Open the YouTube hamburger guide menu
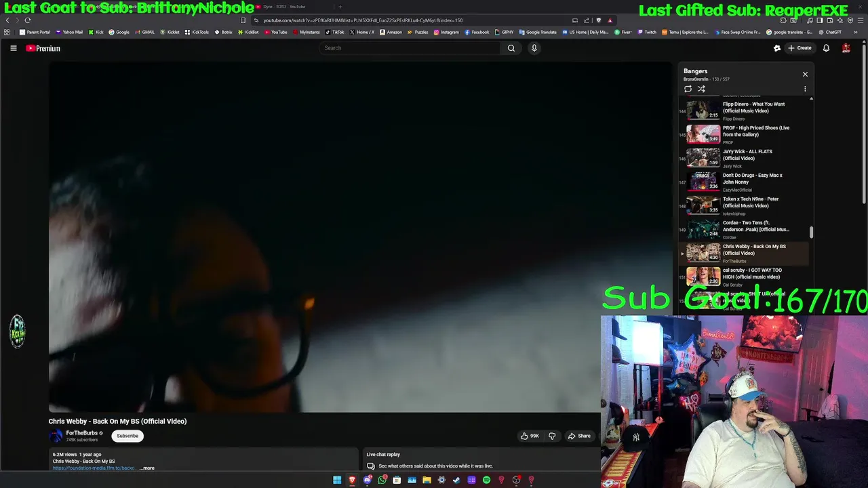Image resolution: width=868 pixels, height=488 pixels. (x=13, y=48)
